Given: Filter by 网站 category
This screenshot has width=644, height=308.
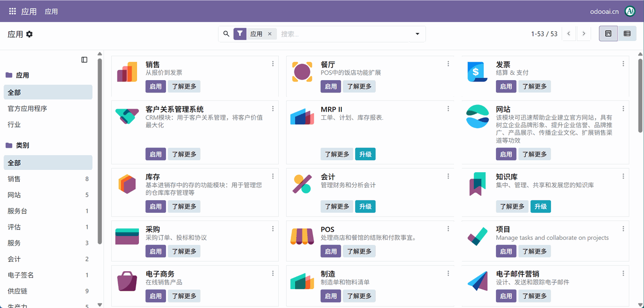Looking at the screenshot, I should coord(48,195).
